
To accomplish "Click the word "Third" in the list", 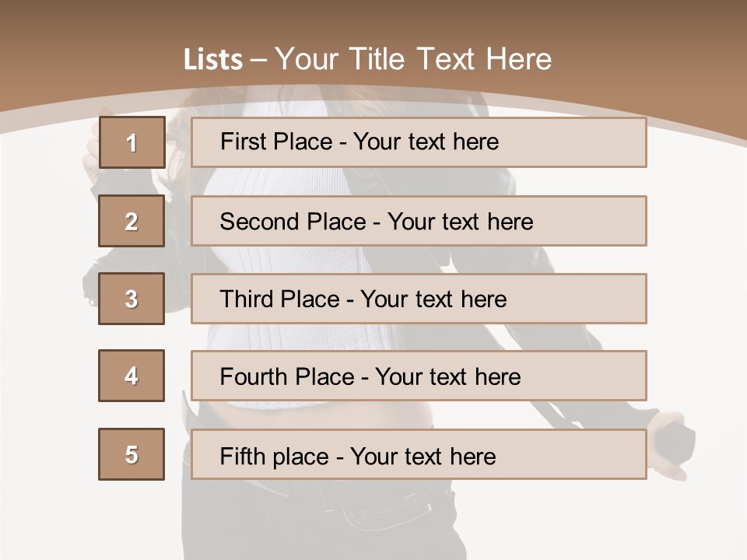I will click(247, 299).
